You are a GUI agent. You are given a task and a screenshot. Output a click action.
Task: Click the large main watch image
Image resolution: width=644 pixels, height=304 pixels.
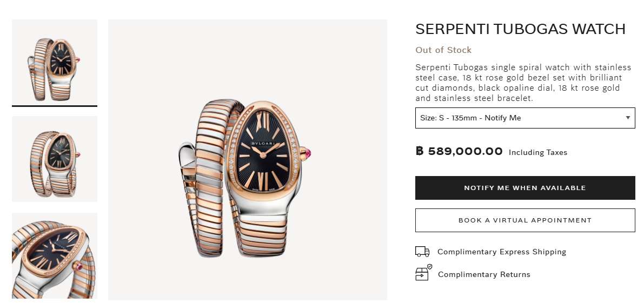click(x=248, y=160)
